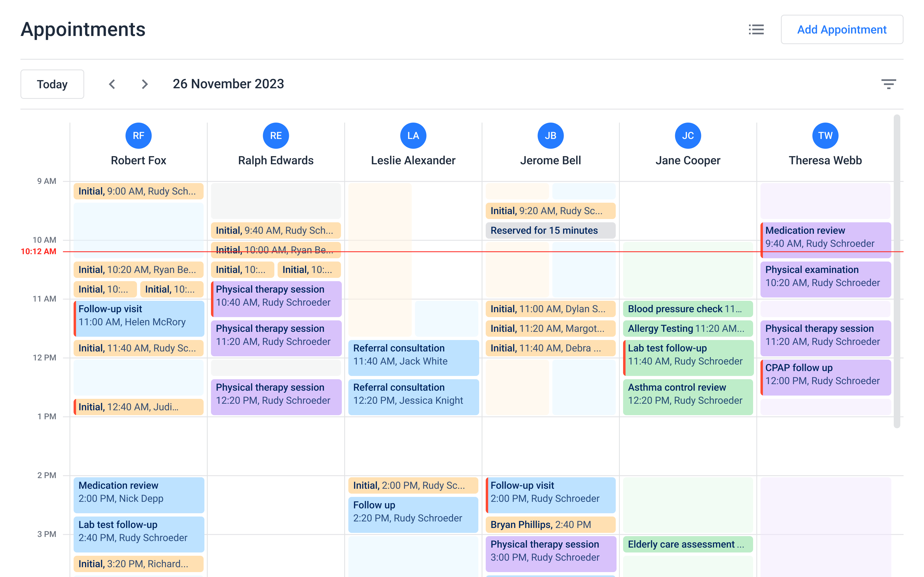This screenshot has height=577, width=924.
Task: Open Reserved for 15 minutes slot
Action: click(550, 230)
